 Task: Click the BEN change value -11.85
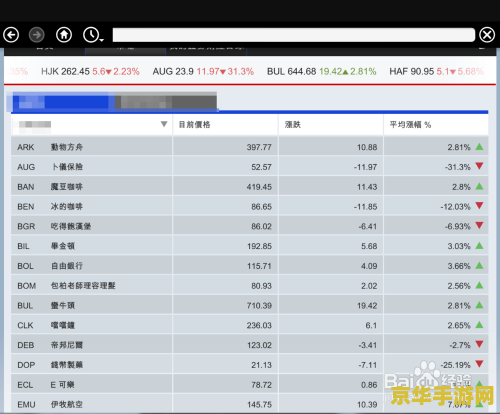coord(365,207)
